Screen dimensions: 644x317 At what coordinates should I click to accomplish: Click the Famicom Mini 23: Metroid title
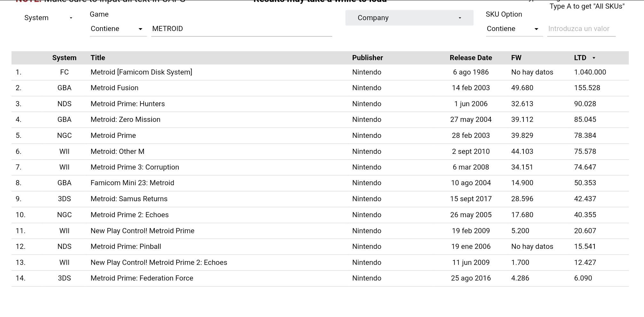coord(132,183)
